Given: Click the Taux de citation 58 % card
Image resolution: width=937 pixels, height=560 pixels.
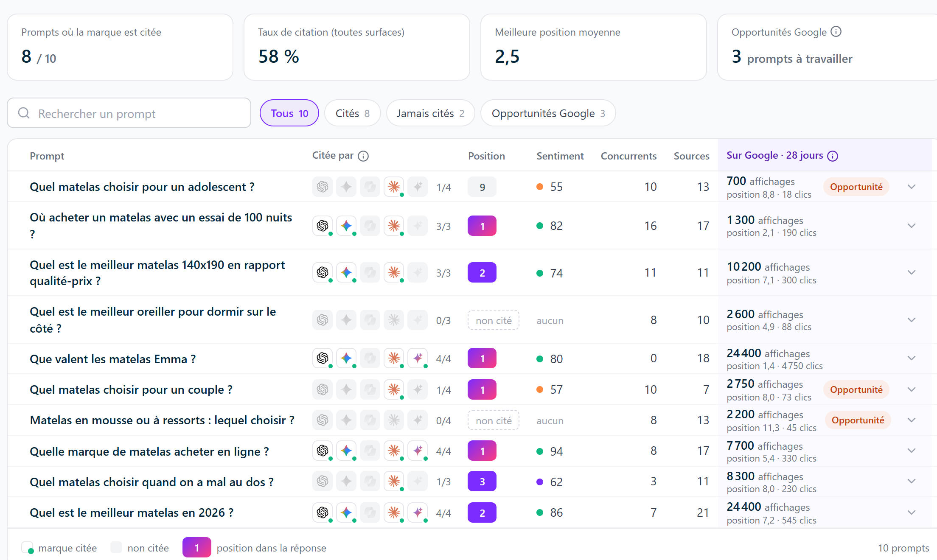Looking at the screenshot, I should tap(357, 47).
